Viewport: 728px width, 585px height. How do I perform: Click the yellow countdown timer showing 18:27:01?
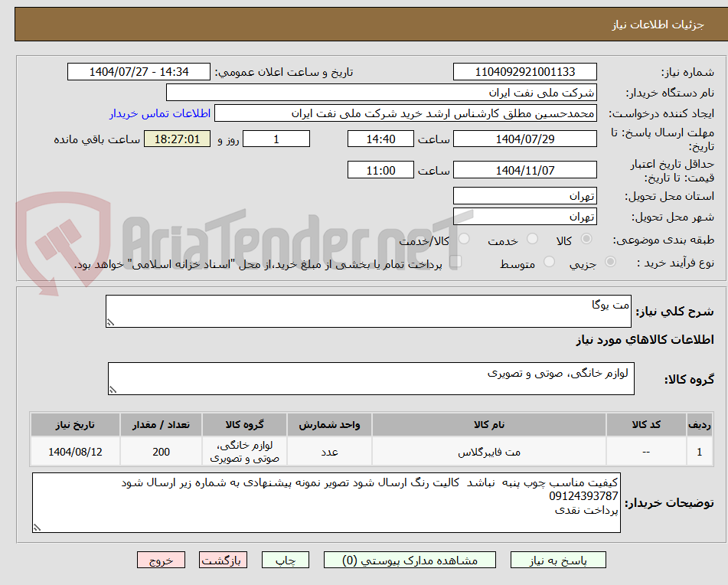click(x=177, y=139)
